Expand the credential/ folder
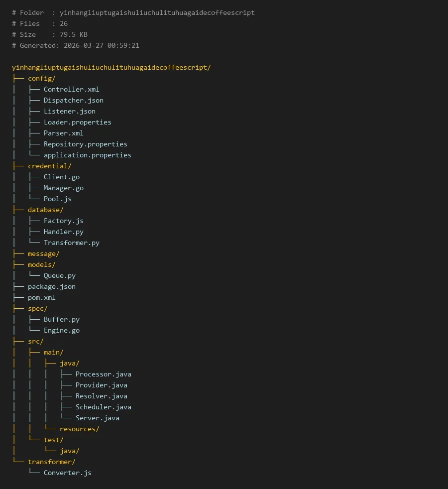This screenshot has height=489, width=448. (49, 166)
